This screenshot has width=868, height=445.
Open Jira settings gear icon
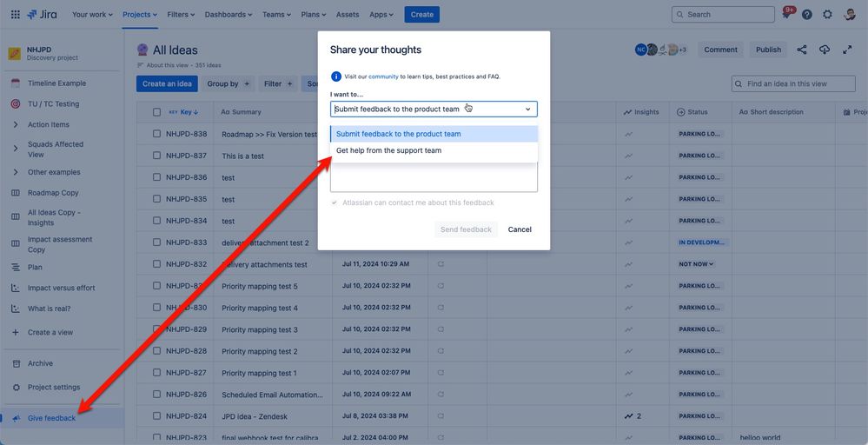[x=827, y=15]
